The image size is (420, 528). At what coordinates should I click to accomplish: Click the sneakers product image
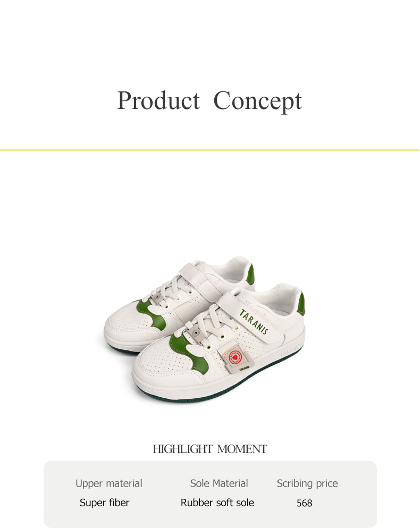coord(205,330)
